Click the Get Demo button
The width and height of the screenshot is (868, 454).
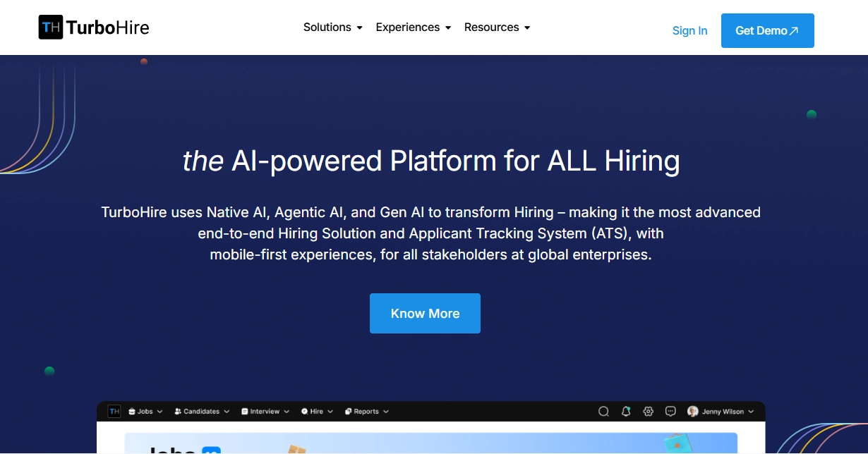coord(767,30)
